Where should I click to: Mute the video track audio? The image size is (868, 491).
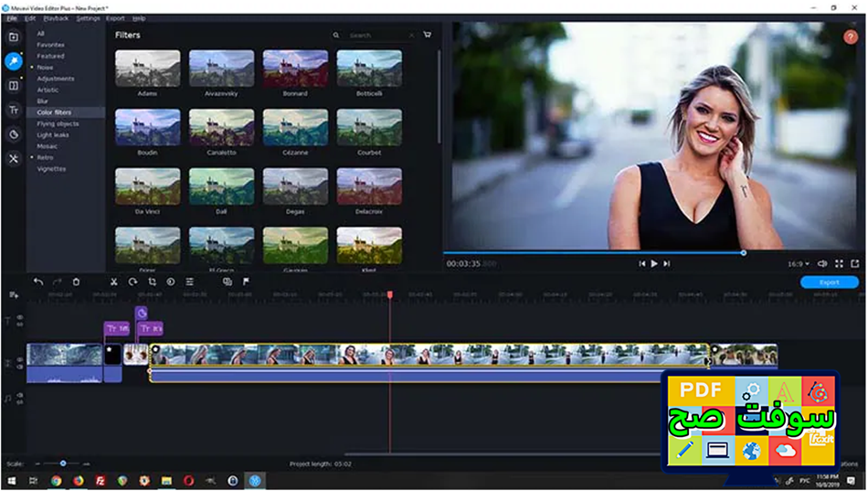[x=20, y=366]
